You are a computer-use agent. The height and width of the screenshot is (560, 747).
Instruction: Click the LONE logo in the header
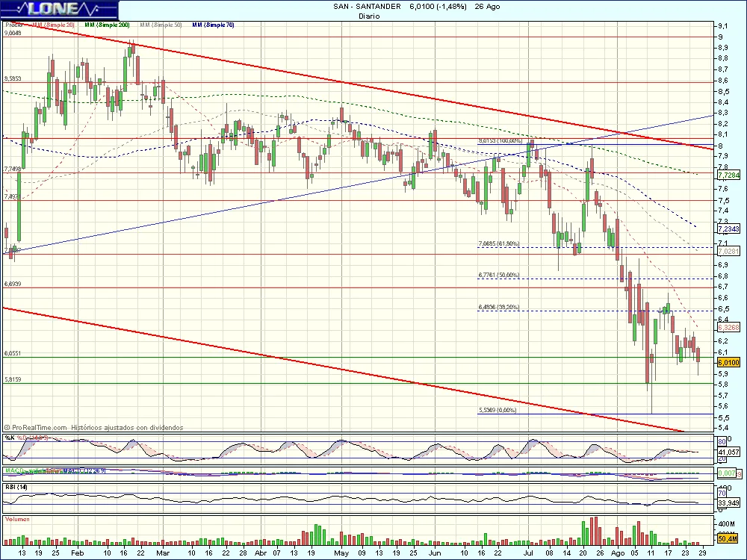(59, 9)
